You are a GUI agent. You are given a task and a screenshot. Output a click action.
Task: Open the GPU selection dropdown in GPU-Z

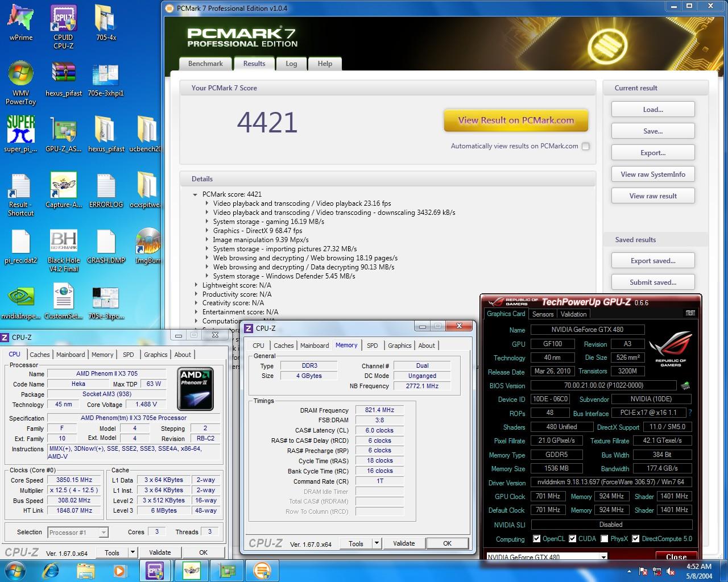pos(603,557)
